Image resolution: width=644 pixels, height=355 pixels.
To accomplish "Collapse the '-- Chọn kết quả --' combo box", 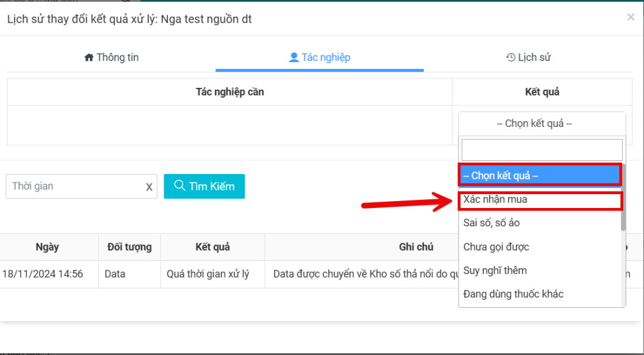I will tap(541, 124).
